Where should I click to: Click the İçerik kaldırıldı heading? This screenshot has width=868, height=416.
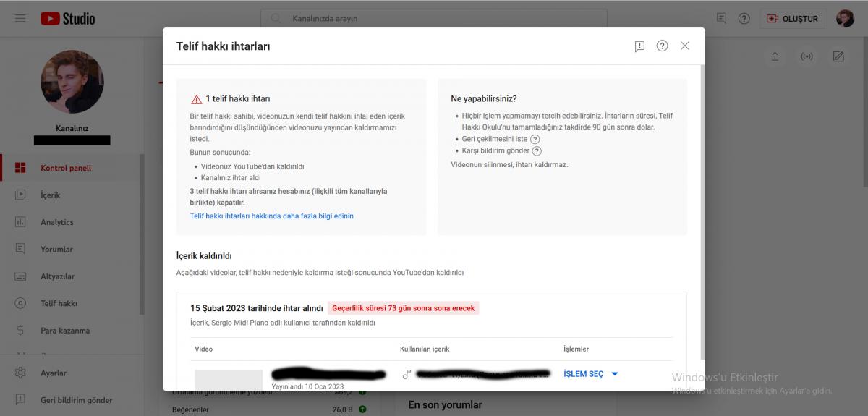click(204, 256)
